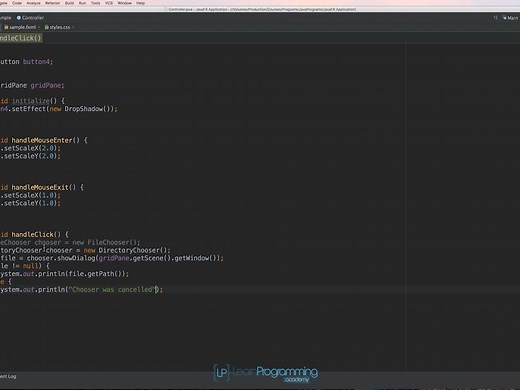Image resolution: width=520 pixels, height=390 pixels.
Task: Click getWindow() in the showDialog line
Action: click(x=195, y=258)
